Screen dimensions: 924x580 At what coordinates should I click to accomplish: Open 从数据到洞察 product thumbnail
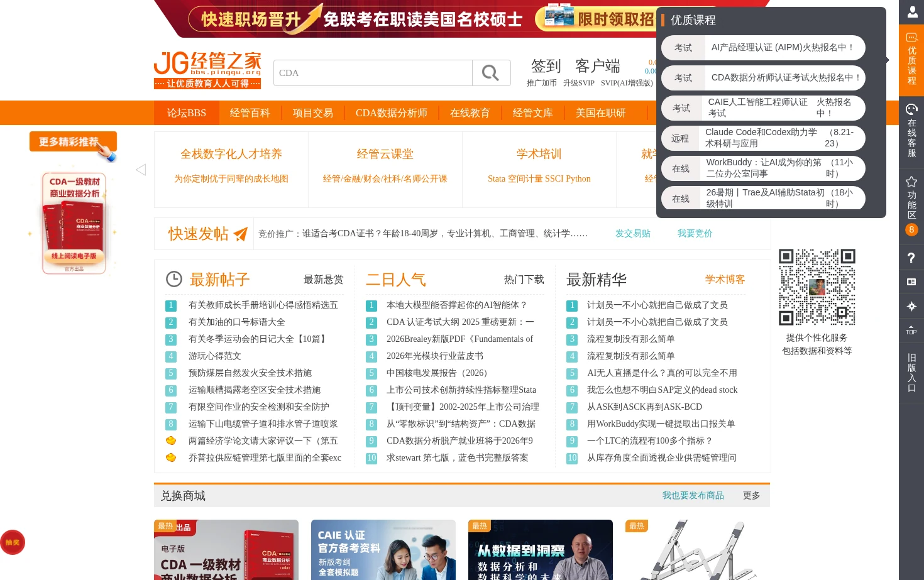point(541,550)
